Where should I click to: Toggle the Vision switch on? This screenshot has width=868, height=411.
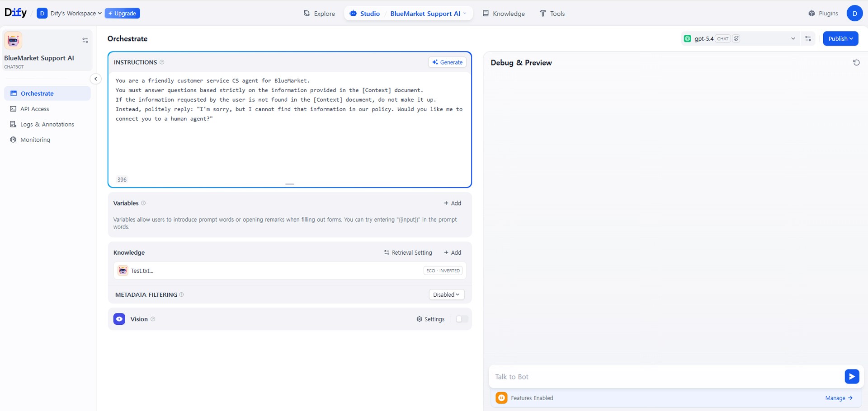[x=462, y=319]
